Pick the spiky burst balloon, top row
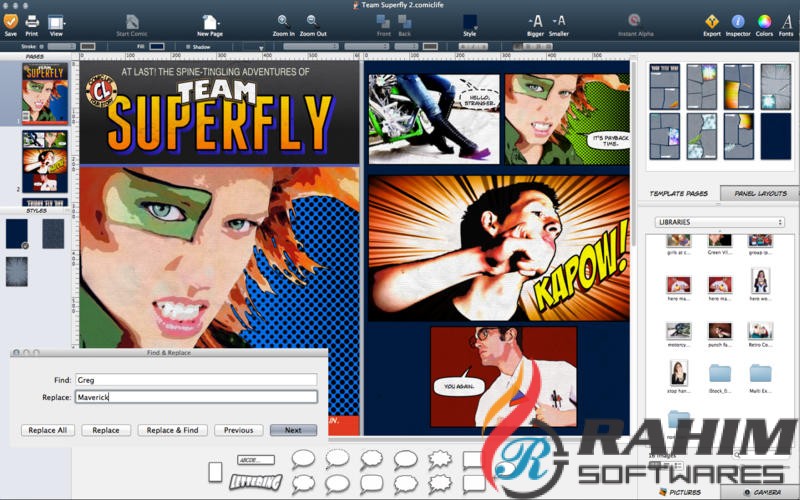The height and width of the screenshot is (500, 800). coord(439,459)
